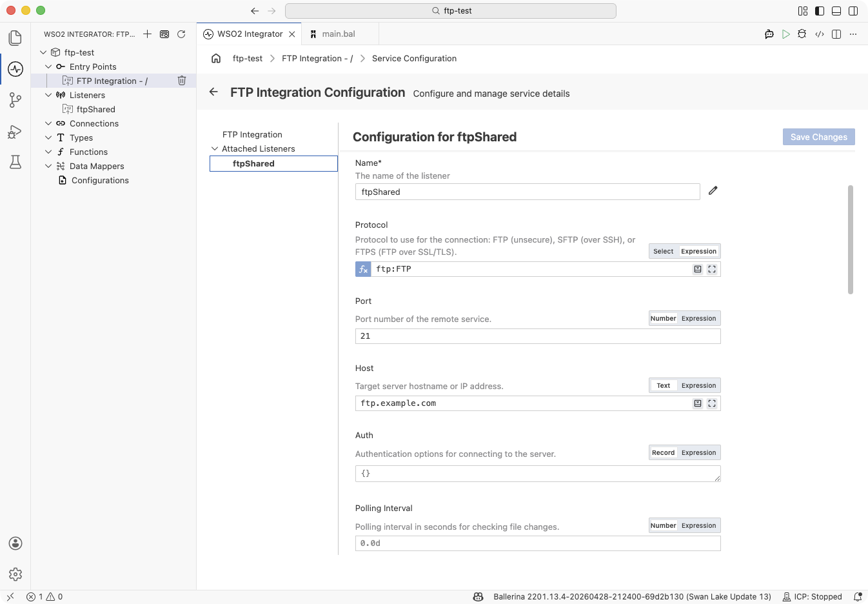
Task: Open the Manage gear icon
Action: [x=15, y=574]
